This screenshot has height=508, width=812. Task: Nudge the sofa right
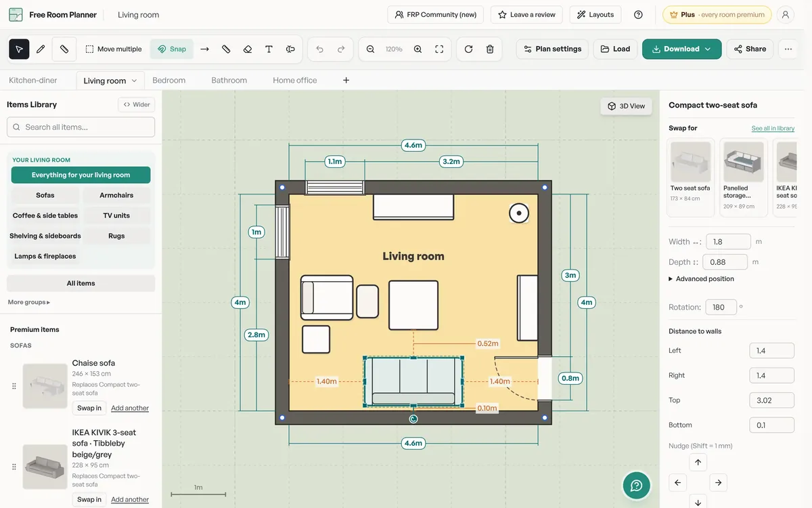718,482
